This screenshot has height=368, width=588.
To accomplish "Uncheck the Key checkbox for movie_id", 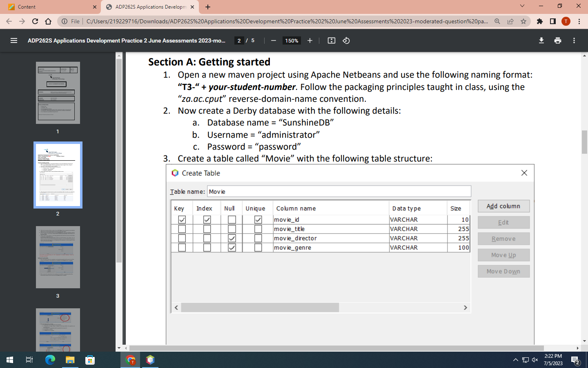I will (182, 220).
